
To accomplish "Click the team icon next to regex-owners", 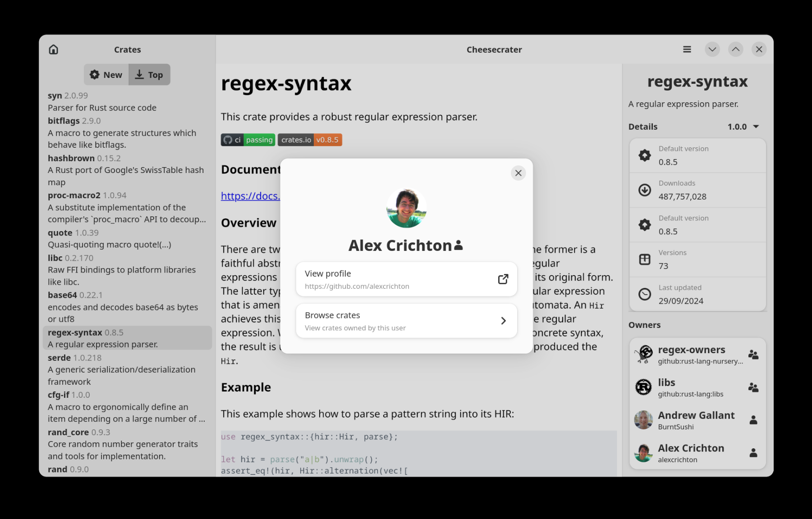I will (753, 355).
